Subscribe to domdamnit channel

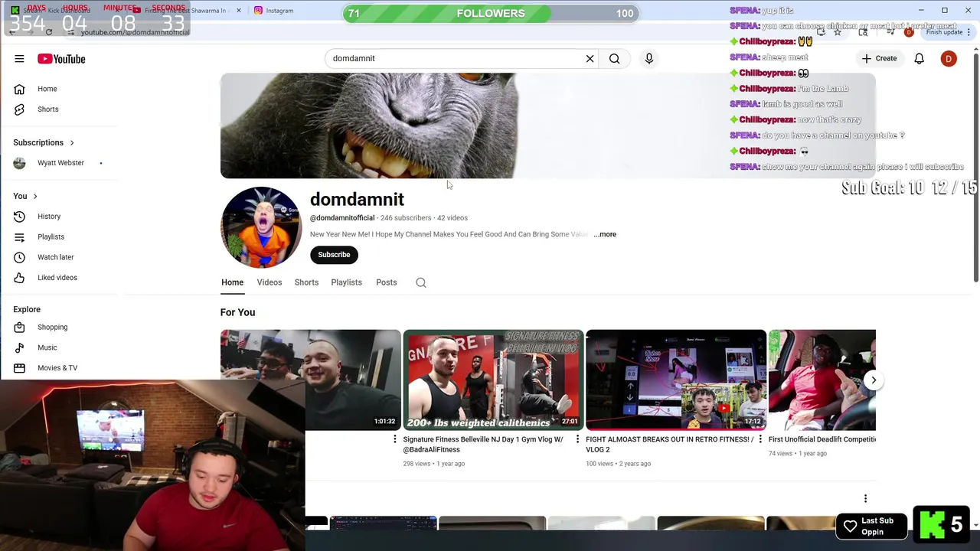(334, 255)
